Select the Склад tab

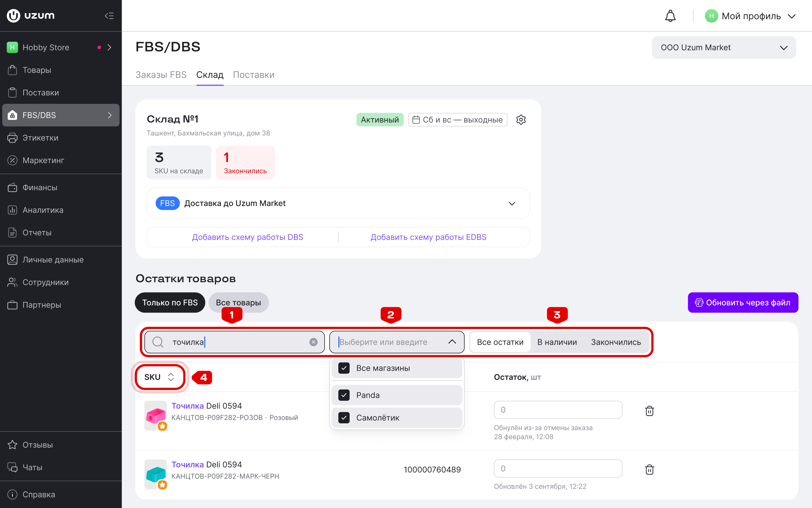pyautogui.click(x=210, y=75)
